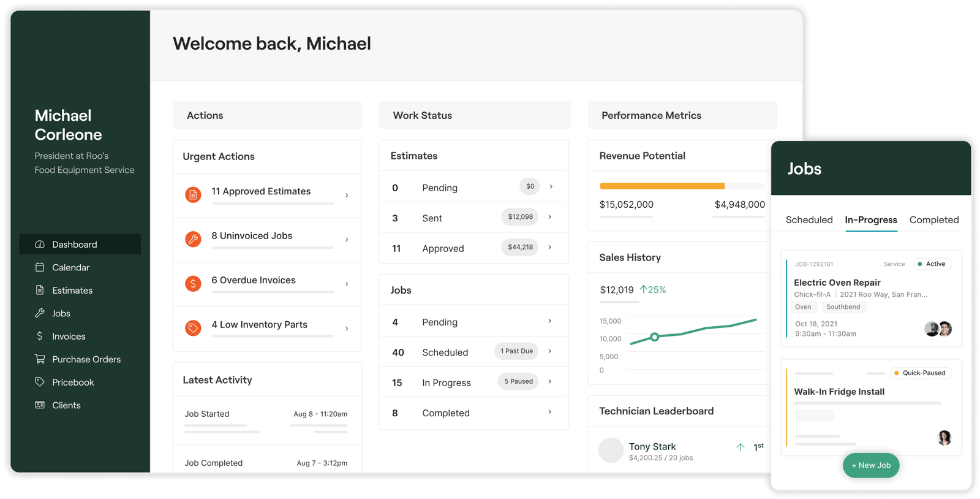Switch to the Scheduled jobs tab
Image resolution: width=980 pixels, height=499 pixels.
809,220
